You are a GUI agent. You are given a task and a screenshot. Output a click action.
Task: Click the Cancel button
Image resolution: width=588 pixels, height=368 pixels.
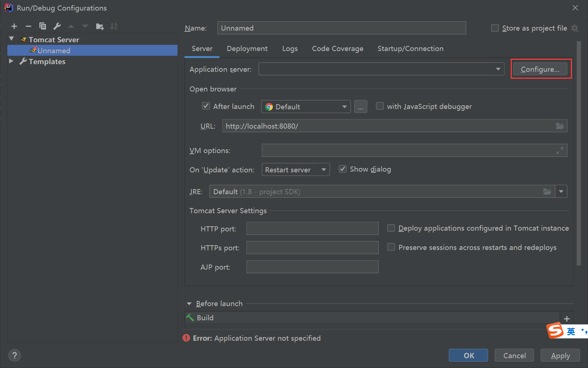(514, 356)
